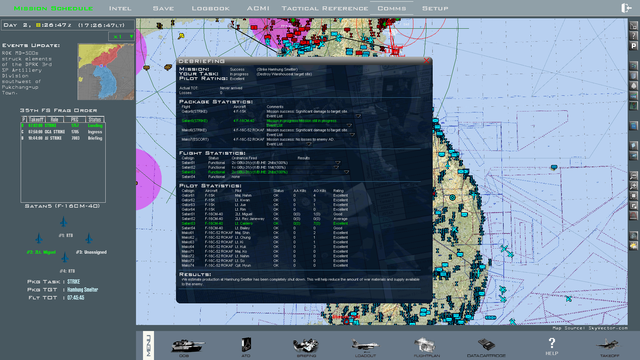Viewport: 640px width, 360px height.
Task: Click the Save menu item
Action: point(163,8)
